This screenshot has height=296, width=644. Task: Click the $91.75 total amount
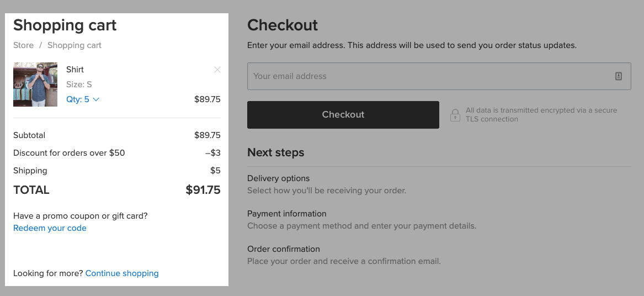[x=203, y=190]
